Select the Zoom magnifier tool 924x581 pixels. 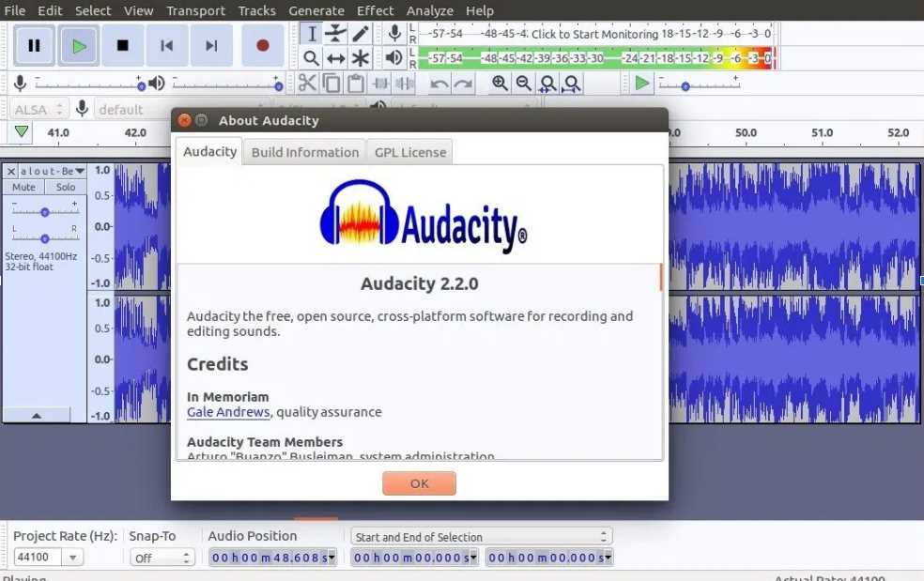(311, 58)
